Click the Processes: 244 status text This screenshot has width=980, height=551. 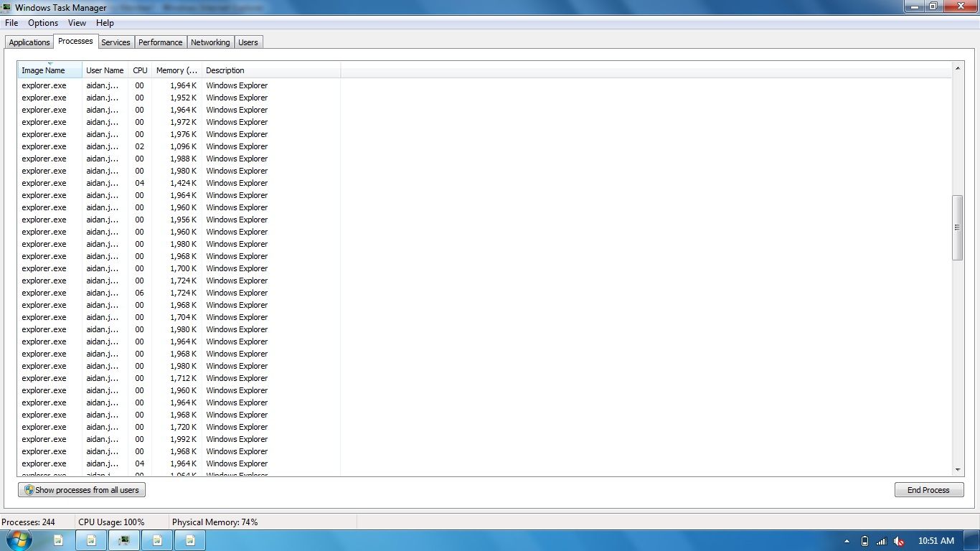(x=28, y=522)
